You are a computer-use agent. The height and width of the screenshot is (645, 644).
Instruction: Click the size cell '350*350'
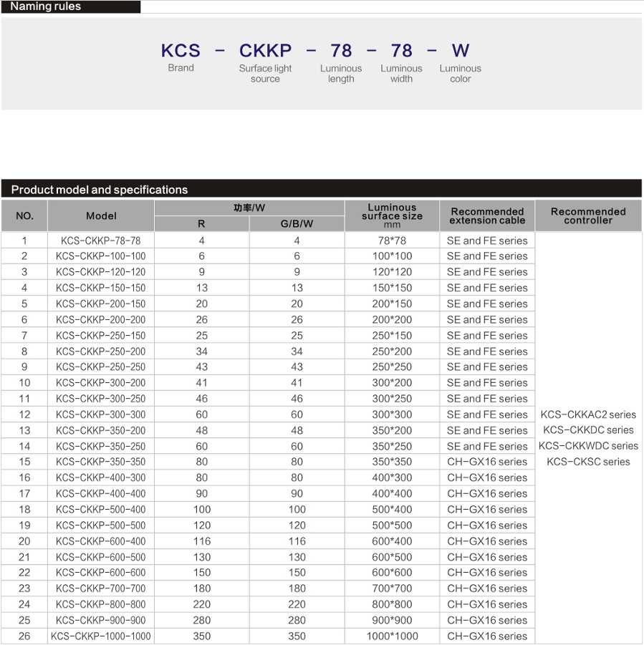tap(392, 462)
